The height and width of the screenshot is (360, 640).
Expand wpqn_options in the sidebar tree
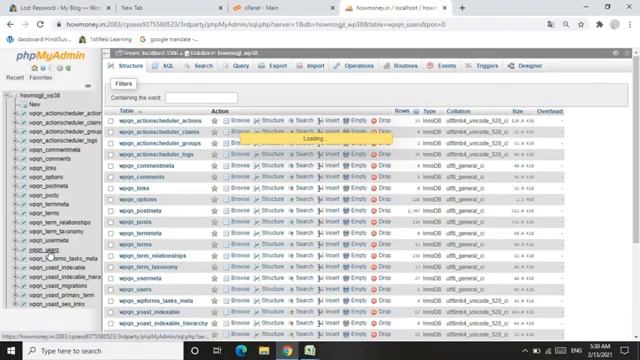pyautogui.click(x=16, y=177)
